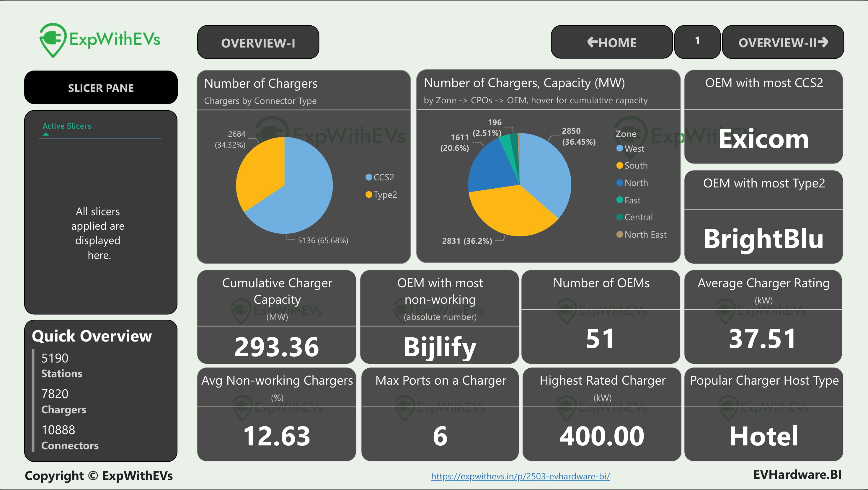
Task: Select North East in the Zone legend
Action: [x=641, y=234]
